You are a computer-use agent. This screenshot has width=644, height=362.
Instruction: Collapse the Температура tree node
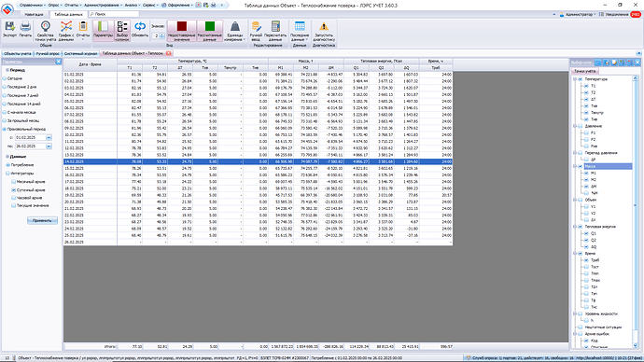click(x=575, y=79)
